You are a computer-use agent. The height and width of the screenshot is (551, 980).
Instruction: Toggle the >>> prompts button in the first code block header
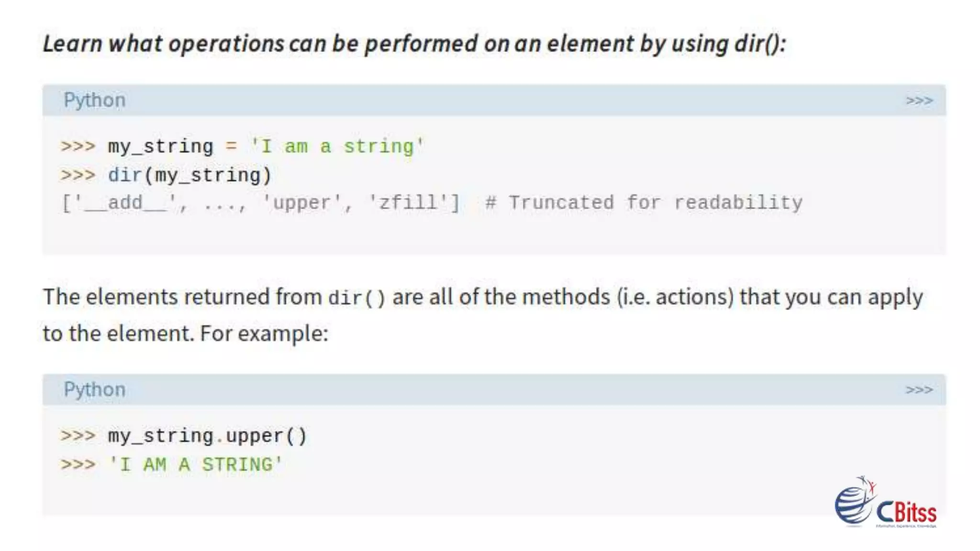[x=919, y=100]
